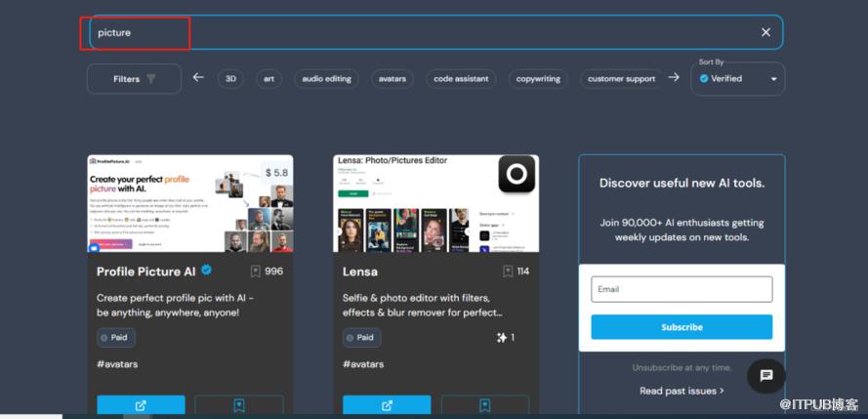This screenshot has height=419, width=868.
Task: Choose the code assistant category chip
Action: [x=461, y=79]
